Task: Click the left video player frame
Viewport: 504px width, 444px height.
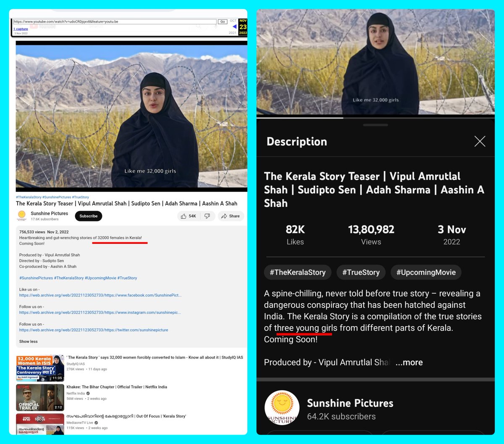Action: 131,116
